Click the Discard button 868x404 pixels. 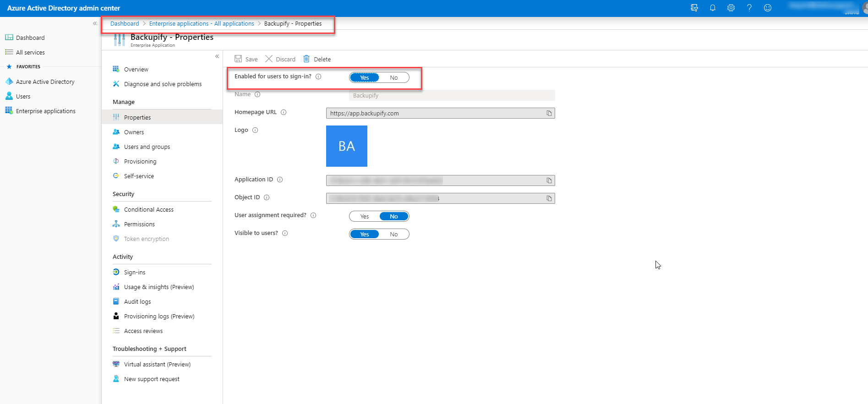click(x=280, y=59)
